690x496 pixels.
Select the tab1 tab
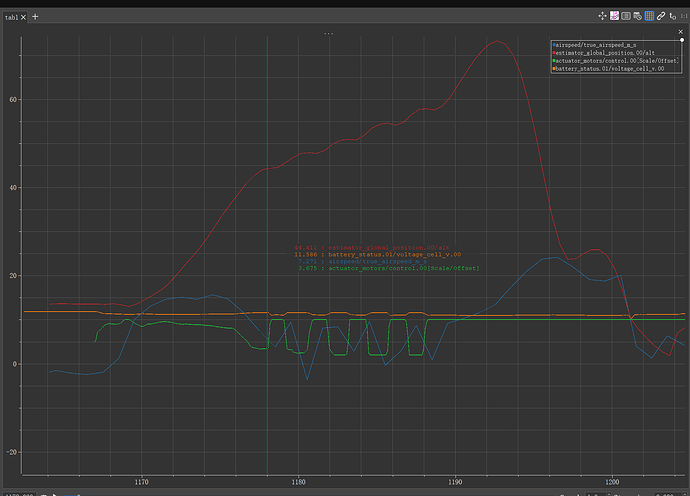11,17
